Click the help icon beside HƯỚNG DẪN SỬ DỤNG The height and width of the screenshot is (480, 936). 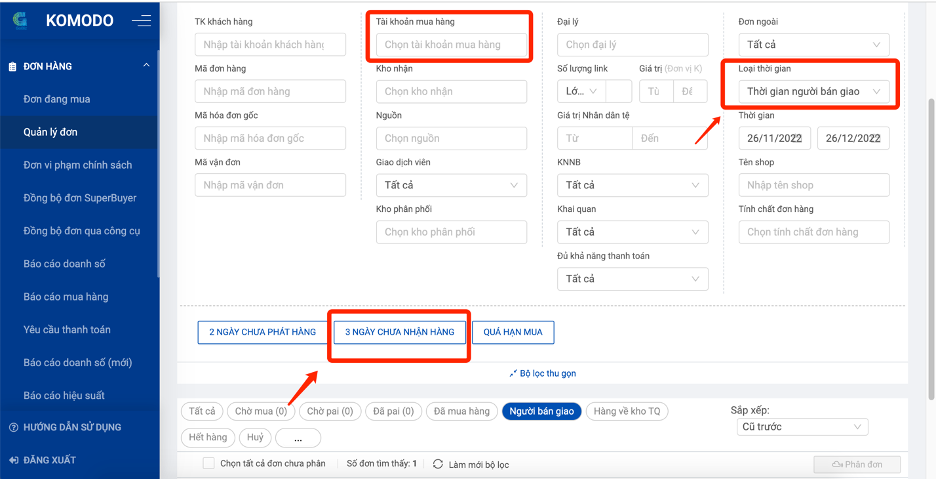click(13, 427)
